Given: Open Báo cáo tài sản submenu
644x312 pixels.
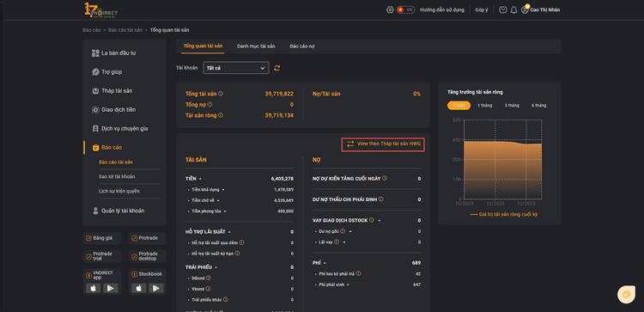Looking at the screenshot, I should click(116, 162).
